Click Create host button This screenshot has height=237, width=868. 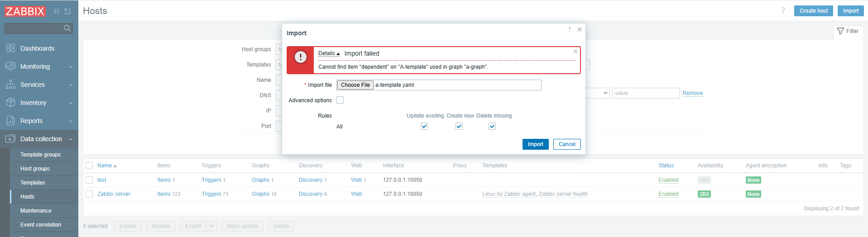point(814,11)
